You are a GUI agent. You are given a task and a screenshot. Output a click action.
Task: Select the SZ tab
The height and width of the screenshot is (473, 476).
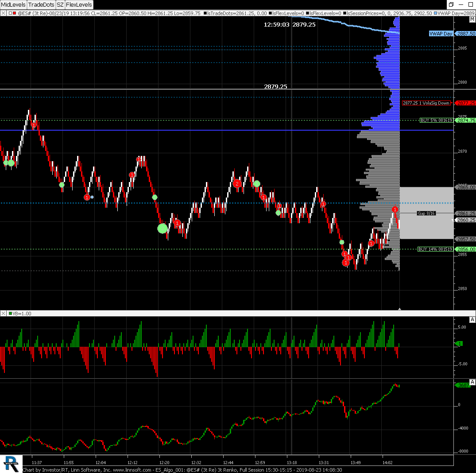tap(60, 4)
